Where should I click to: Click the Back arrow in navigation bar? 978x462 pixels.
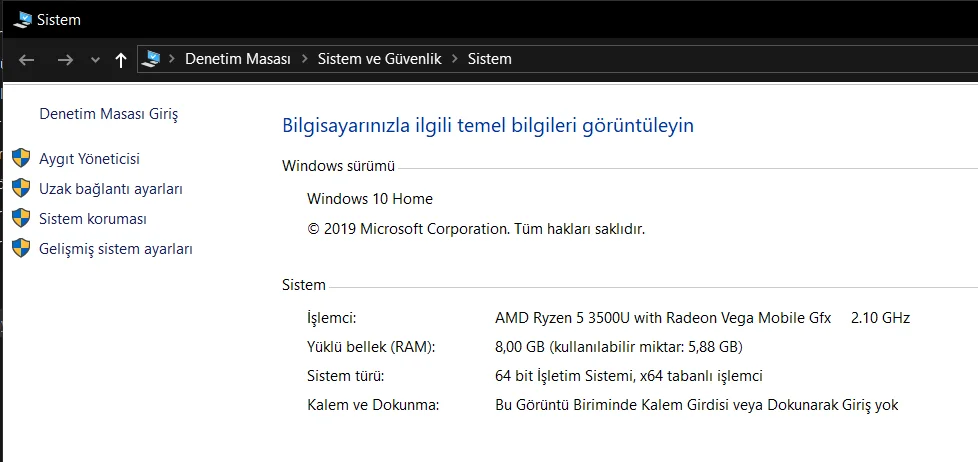pos(26,60)
